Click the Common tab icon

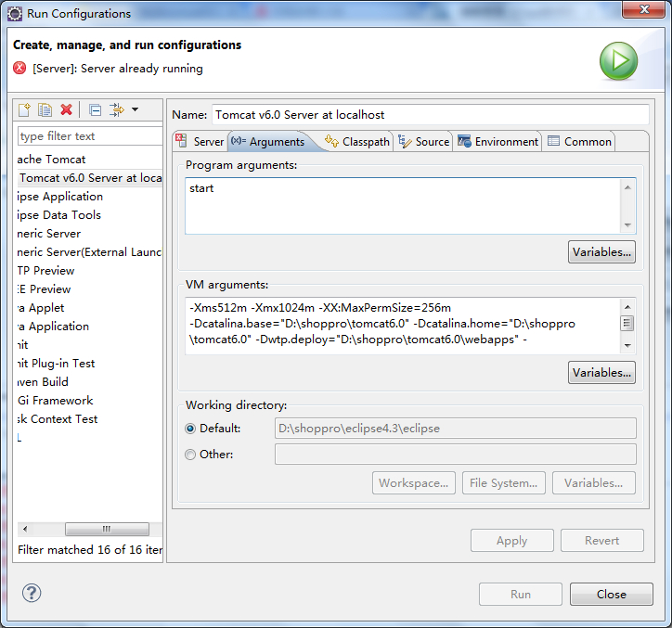[554, 140]
